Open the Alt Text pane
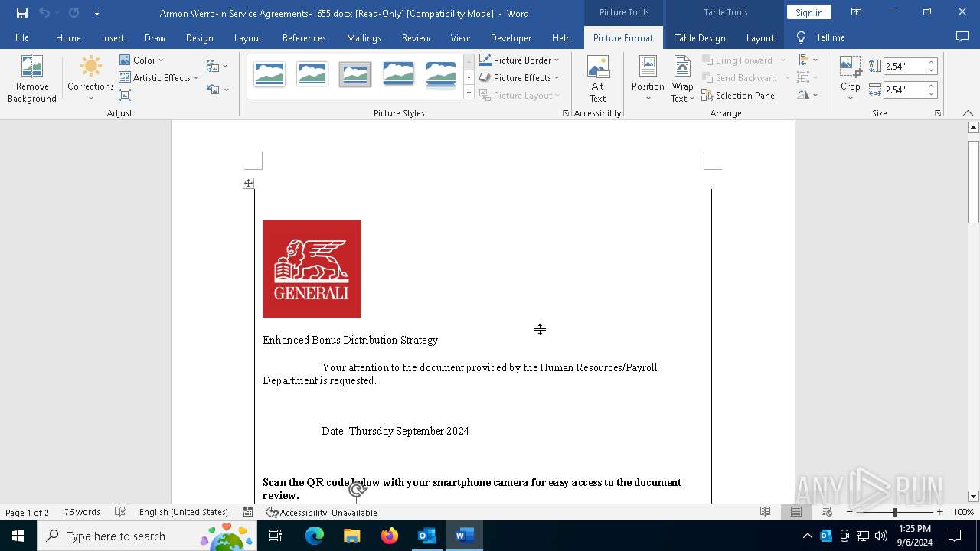Screen dimensions: 980x551 click(597, 80)
